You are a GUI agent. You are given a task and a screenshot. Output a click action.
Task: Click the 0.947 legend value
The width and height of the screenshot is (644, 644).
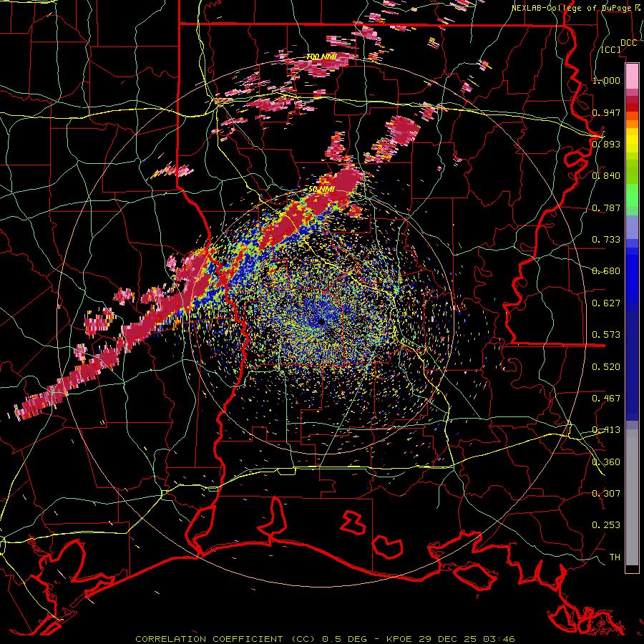[x=606, y=112]
